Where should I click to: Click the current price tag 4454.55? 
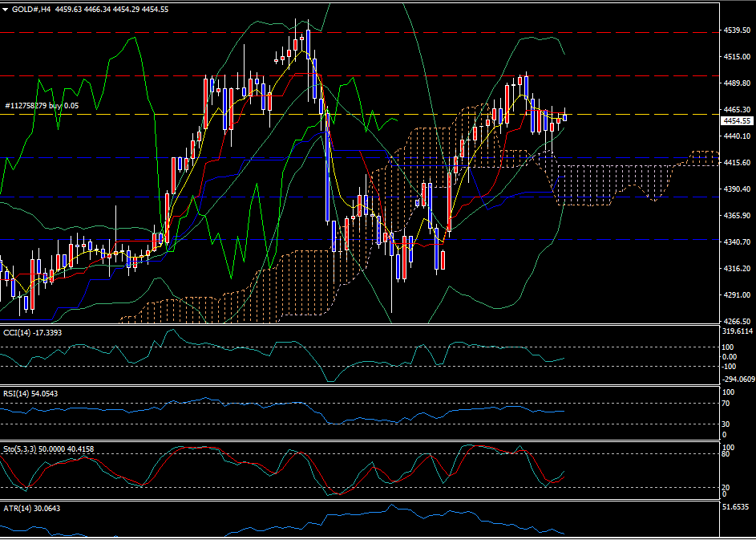737,120
